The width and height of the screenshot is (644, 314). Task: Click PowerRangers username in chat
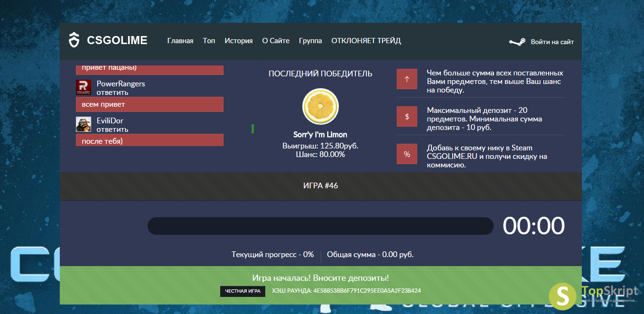click(121, 83)
